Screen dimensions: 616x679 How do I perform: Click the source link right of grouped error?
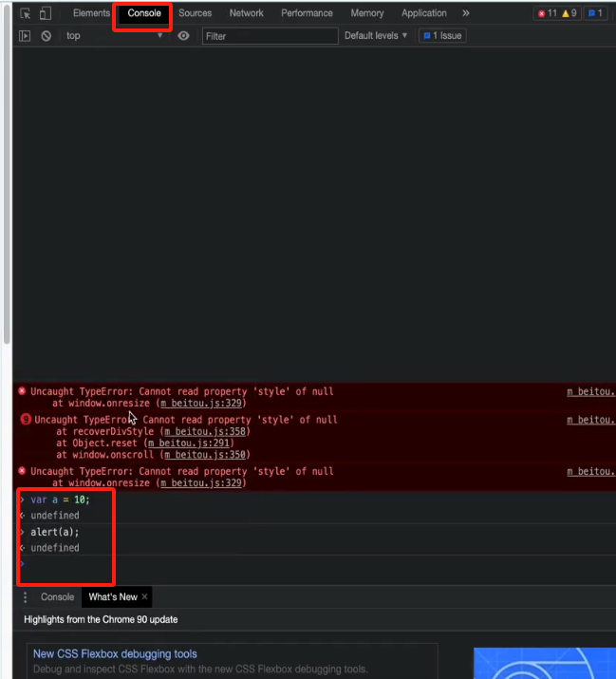coord(591,420)
